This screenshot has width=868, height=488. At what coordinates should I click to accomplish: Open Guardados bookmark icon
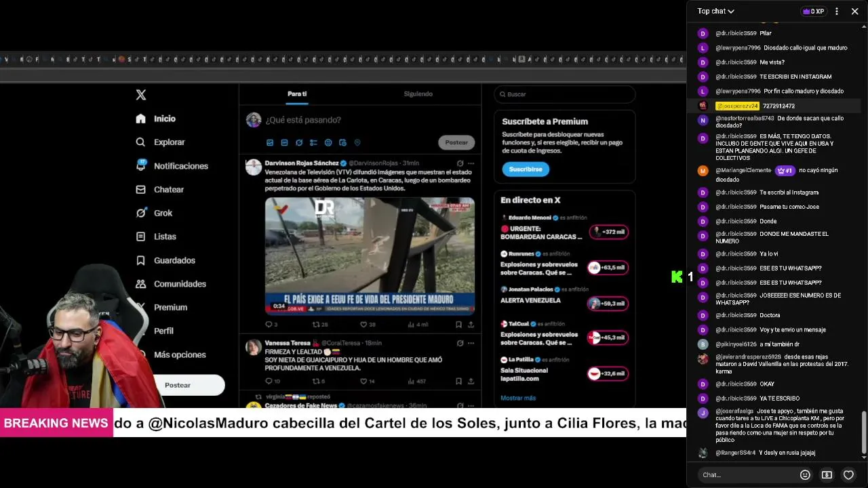click(x=140, y=260)
